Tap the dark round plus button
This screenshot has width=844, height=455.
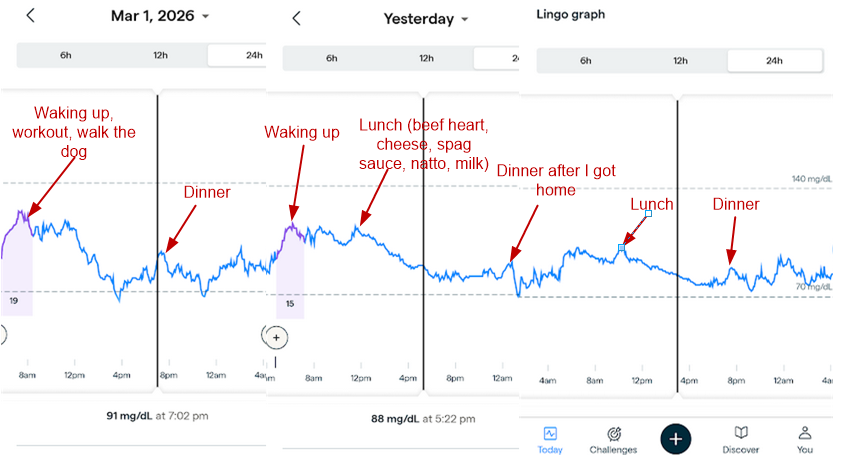pos(676,438)
